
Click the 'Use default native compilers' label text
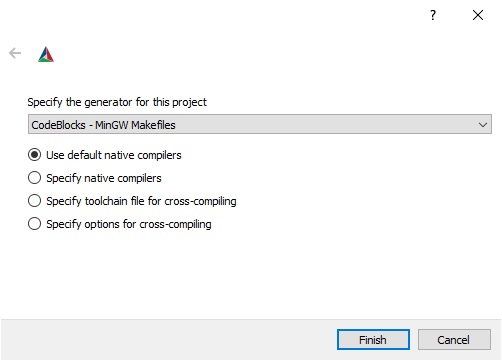114,155
